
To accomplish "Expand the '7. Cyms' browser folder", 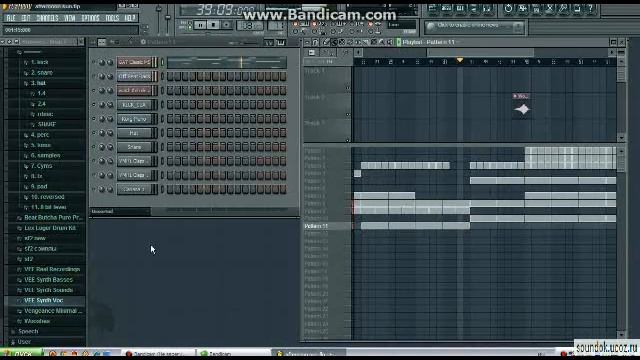I will click(41, 166).
